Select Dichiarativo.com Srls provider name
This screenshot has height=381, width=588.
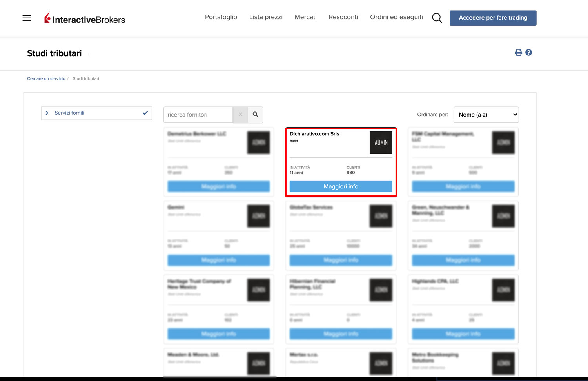(x=314, y=134)
